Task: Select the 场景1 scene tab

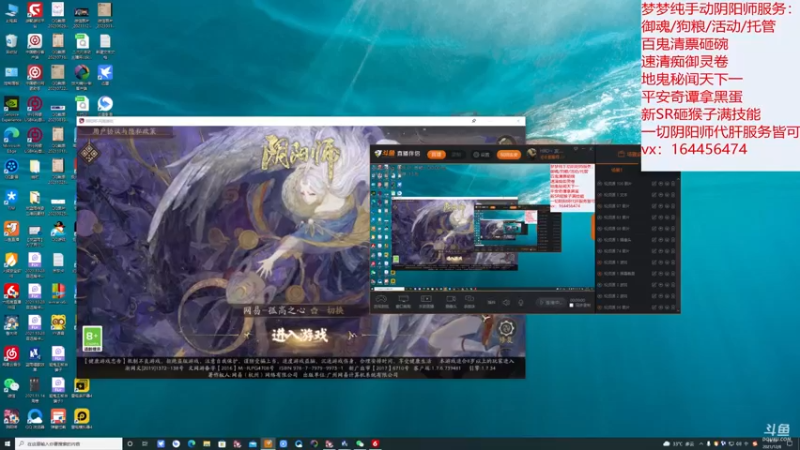Action: [616, 170]
